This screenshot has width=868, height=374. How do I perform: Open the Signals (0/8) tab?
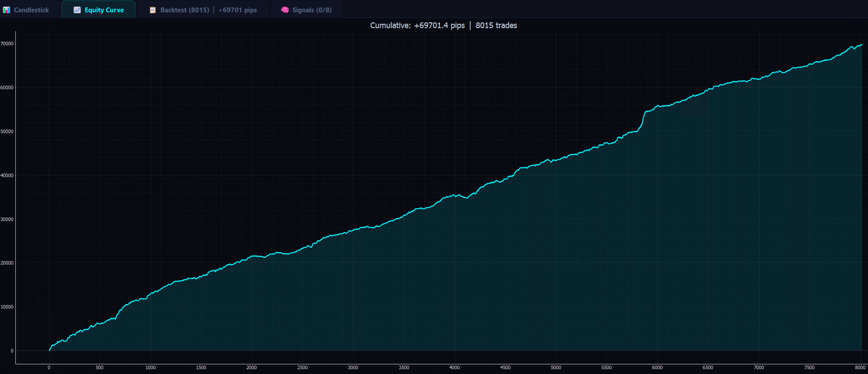tap(306, 10)
